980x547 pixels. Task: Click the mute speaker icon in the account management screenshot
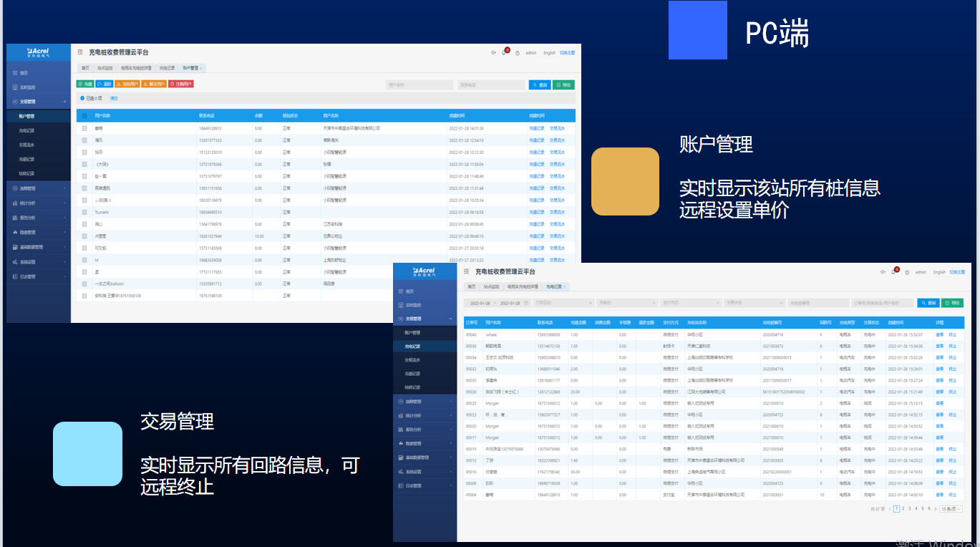click(493, 52)
